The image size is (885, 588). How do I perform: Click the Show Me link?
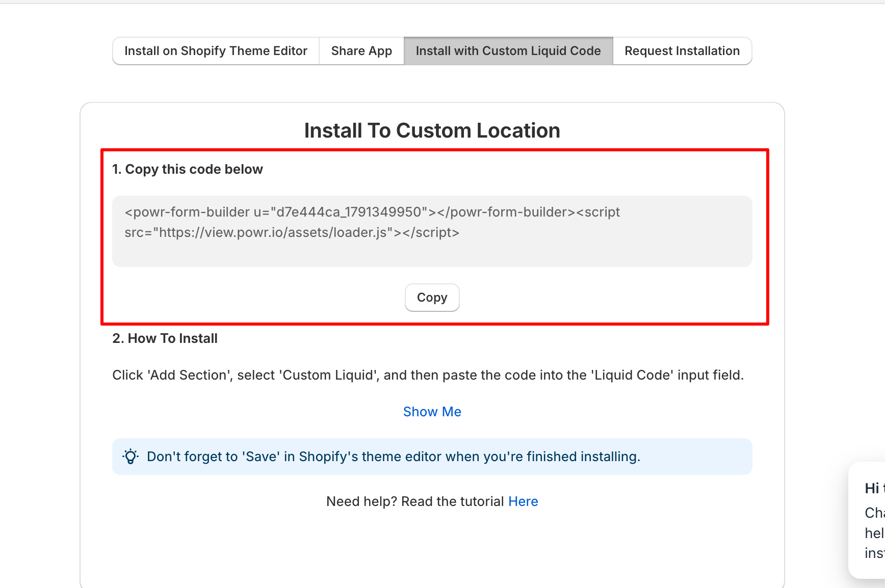[x=432, y=412]
